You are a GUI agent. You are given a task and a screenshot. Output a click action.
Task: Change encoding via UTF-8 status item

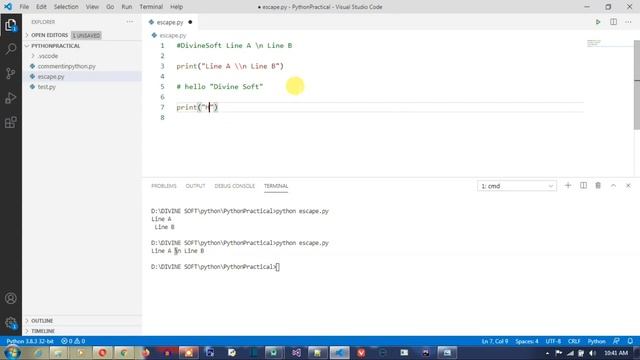[553, 341]
